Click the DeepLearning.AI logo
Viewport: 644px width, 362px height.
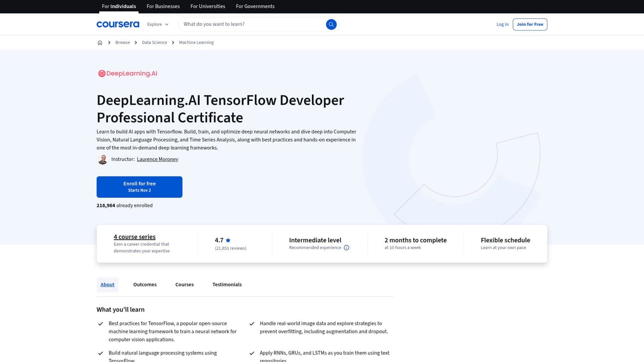tap(128, 73)
